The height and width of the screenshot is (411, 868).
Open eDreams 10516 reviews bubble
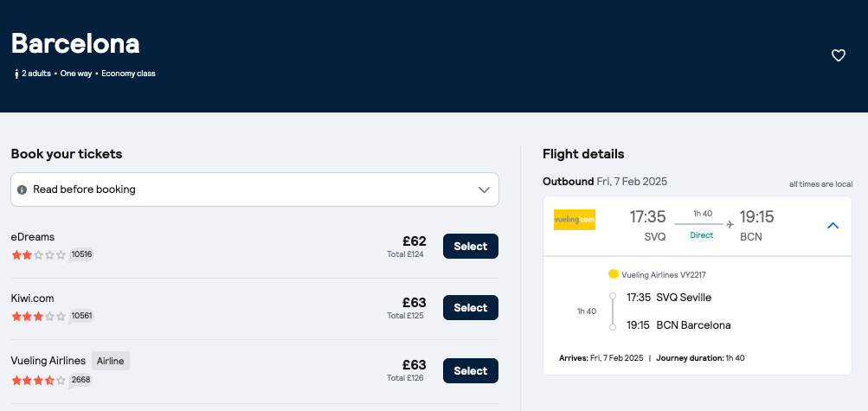[81, 255]
